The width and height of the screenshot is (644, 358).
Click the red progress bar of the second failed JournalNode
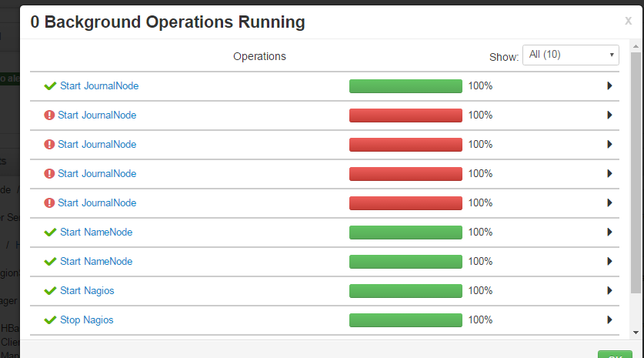[x=405, y=145]
